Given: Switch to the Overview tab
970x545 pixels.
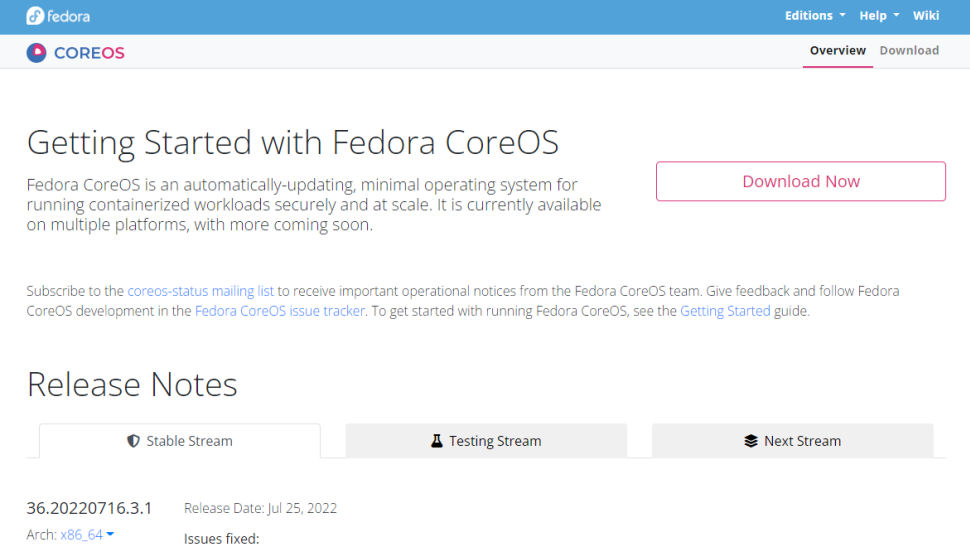Looking at the screenshot, I should (x=837, y=51).
